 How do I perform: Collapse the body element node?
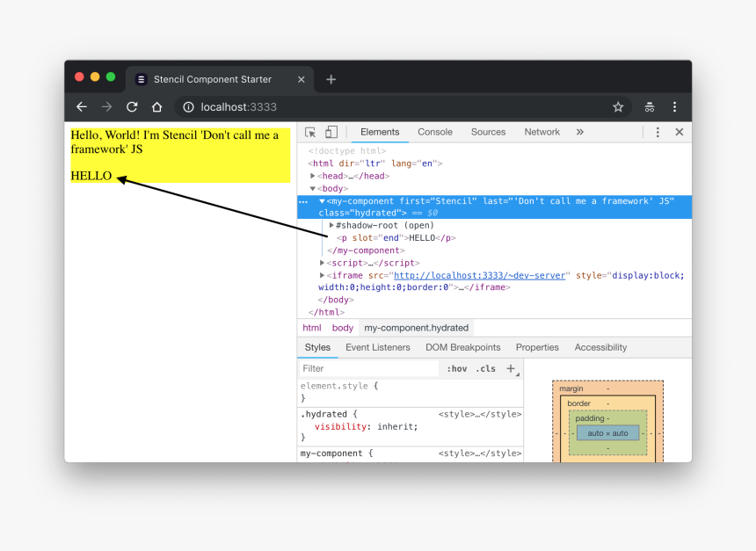(x=312, y=188)
